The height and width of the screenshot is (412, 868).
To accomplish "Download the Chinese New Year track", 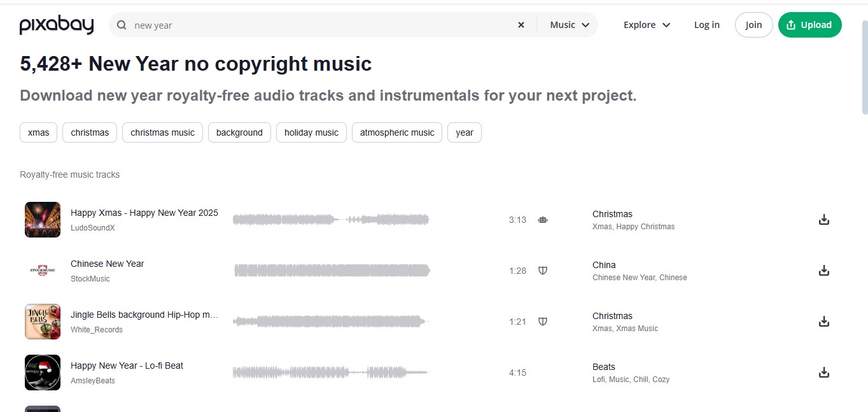I will tap(823, 271).
